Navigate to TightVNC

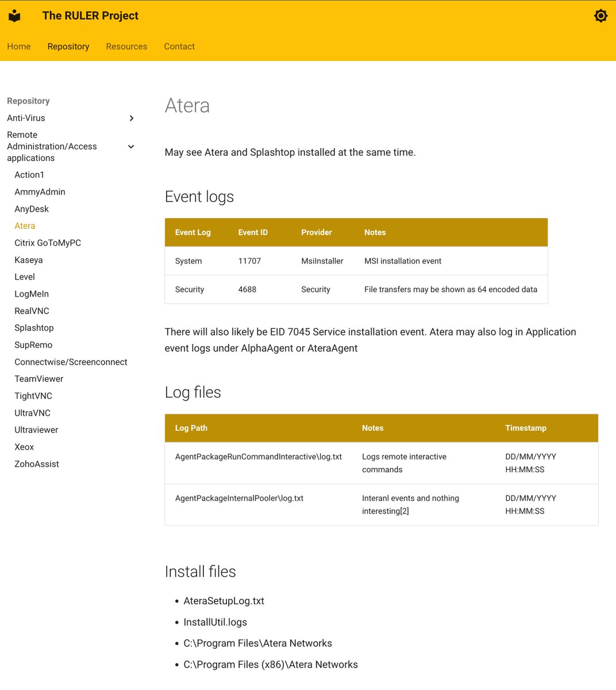[x=33, y=396]
